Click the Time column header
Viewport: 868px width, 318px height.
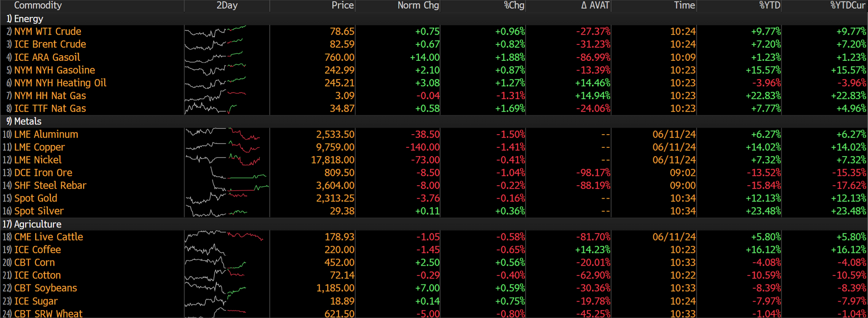pyautogui.click(x=685, y=6)
